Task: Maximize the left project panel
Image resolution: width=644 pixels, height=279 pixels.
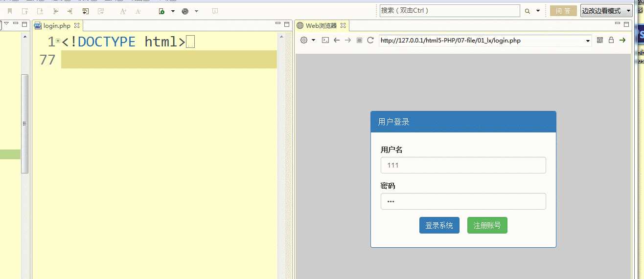Action: (24, 24)
